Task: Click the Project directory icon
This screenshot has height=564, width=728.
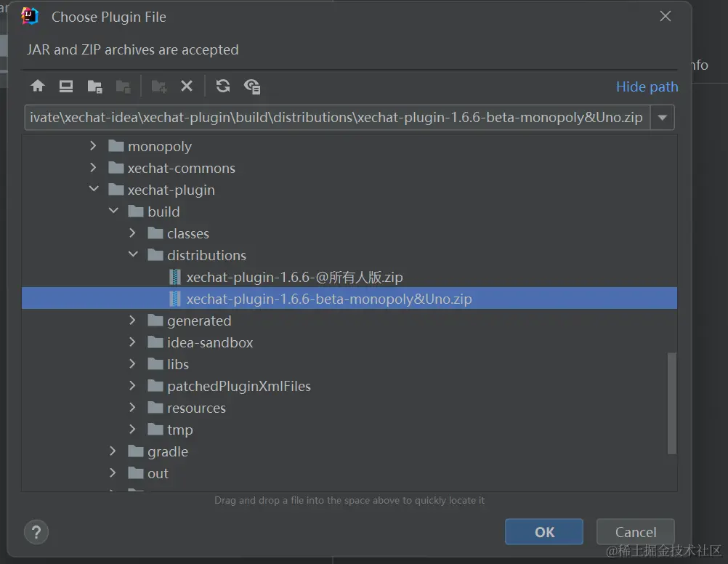Action: [94, 86]
